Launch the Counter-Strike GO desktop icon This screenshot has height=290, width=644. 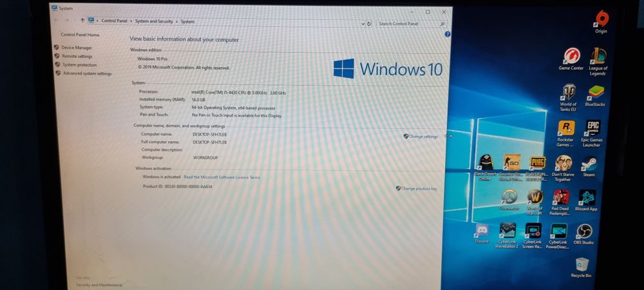pos(511,168)
